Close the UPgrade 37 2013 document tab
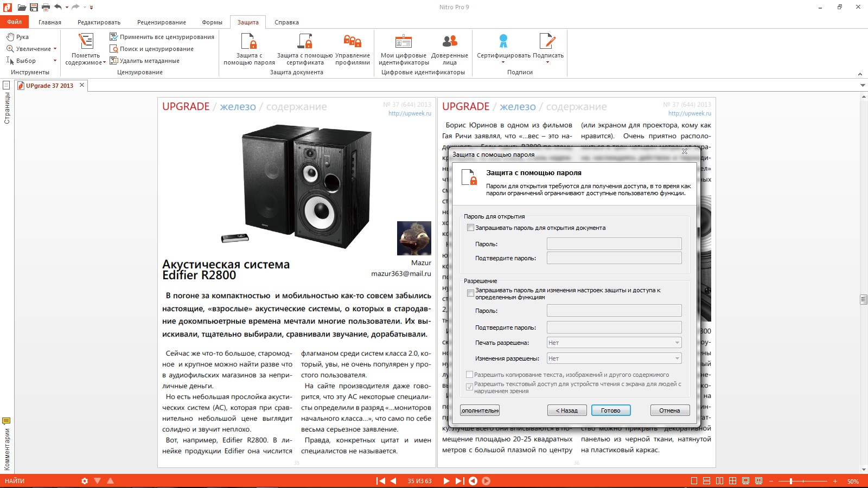 tap(82, 85)
